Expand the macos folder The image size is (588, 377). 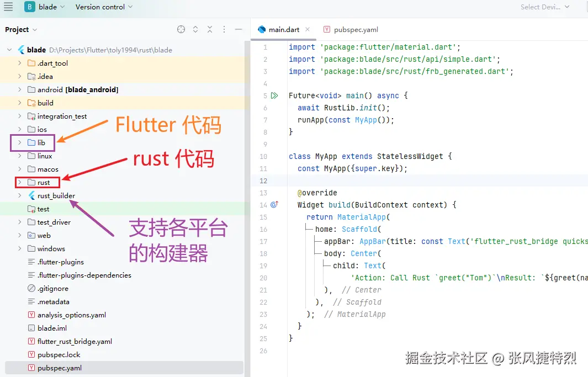click(19, 169)
